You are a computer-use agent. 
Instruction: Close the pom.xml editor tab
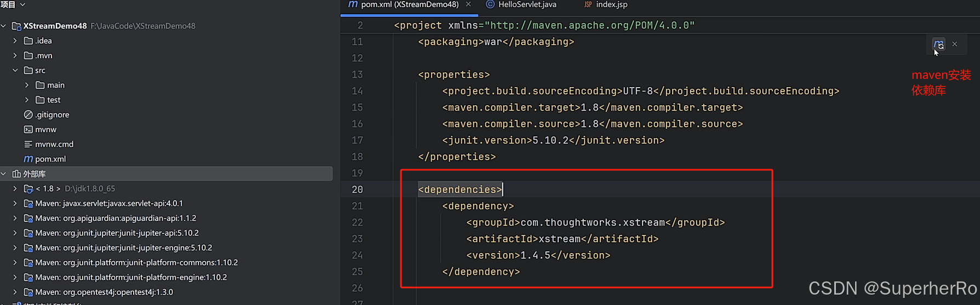tap(468, 4)
